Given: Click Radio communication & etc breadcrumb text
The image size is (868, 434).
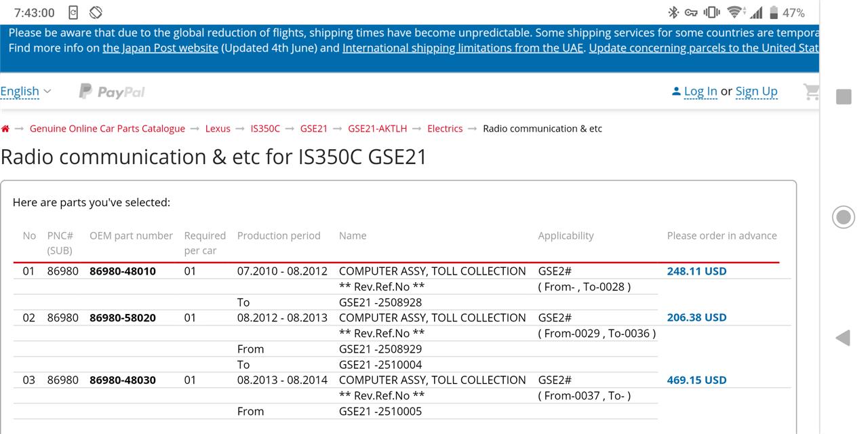Looking at the screenshot, I should (542, 129).
